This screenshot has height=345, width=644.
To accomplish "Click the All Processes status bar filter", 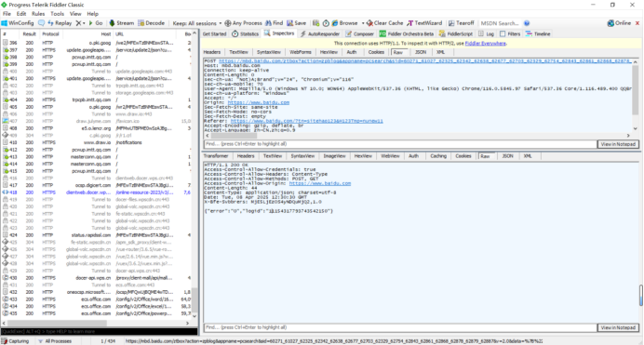I will [x=55, y=341].
